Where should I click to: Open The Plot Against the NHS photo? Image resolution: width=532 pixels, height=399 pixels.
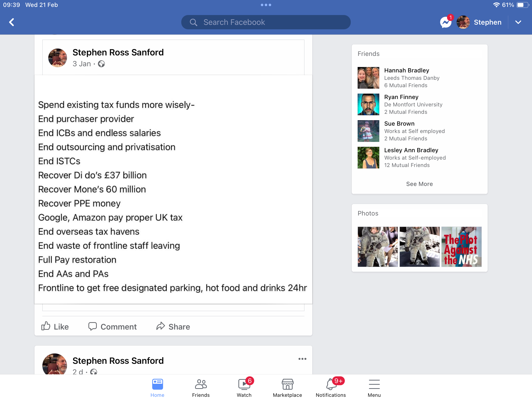click(x=461, y=247)
